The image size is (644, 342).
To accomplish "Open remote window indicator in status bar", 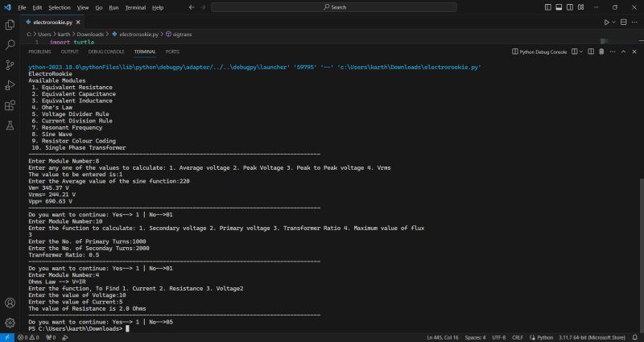I will (x=7, y=337).
